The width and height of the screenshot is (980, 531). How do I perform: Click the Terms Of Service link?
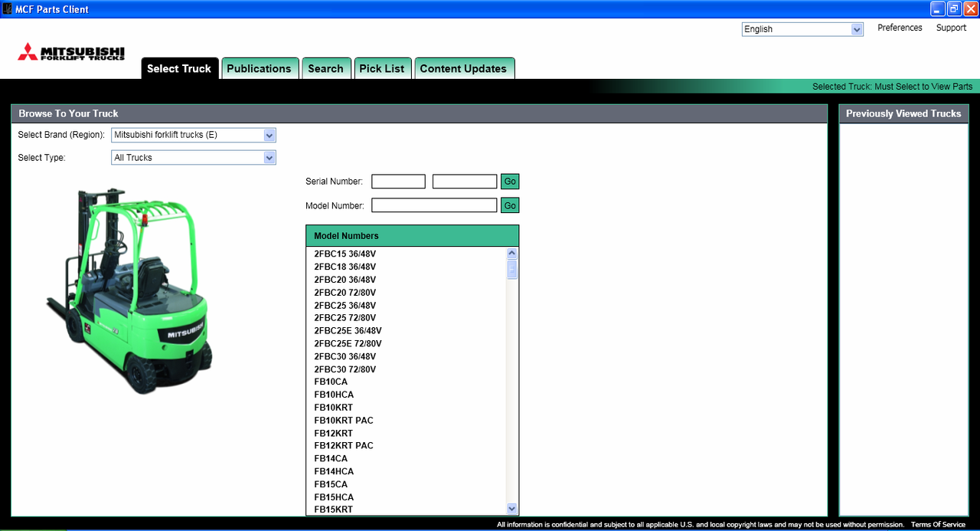[x=938, y=525]
